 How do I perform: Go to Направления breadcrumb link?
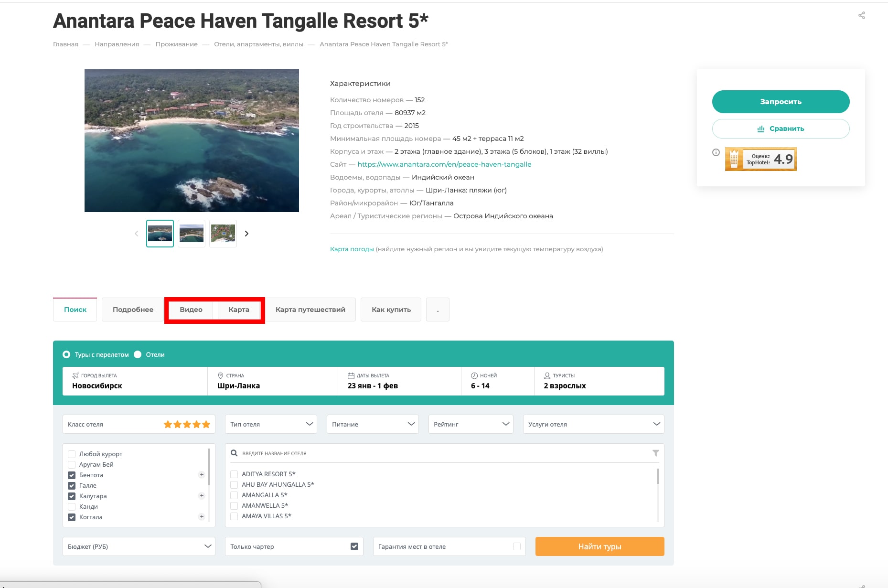click(x=117, y=44)
